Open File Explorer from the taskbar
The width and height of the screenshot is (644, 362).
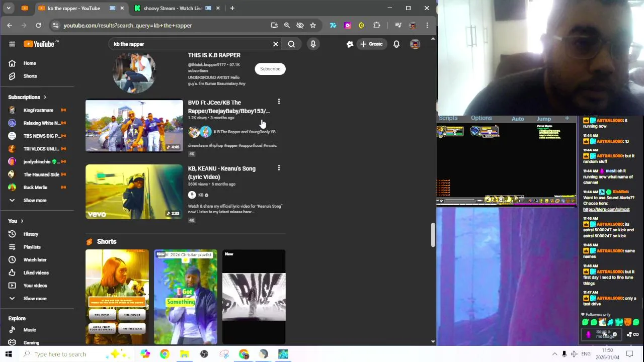[x=184, y=354]
